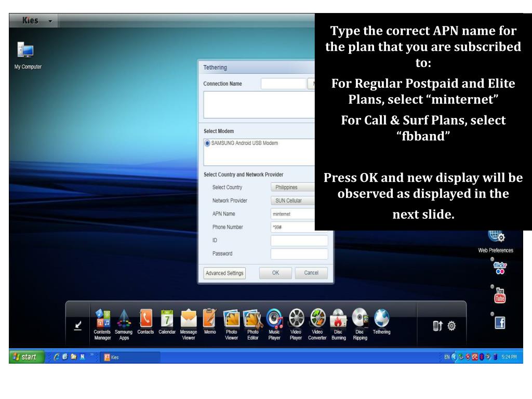
Task: Launch Disc Ripping from the dock
Action: (x=360, y=324)
